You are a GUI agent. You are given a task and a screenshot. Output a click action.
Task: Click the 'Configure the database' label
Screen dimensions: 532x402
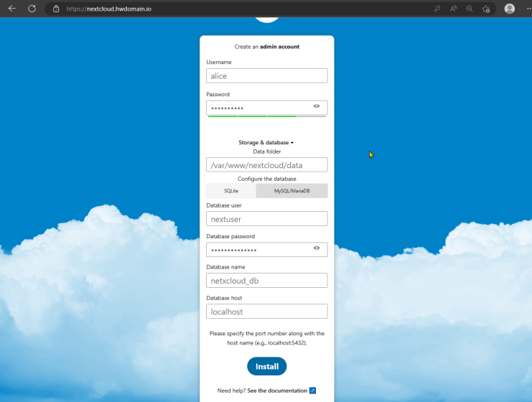(x=266, y=179)
